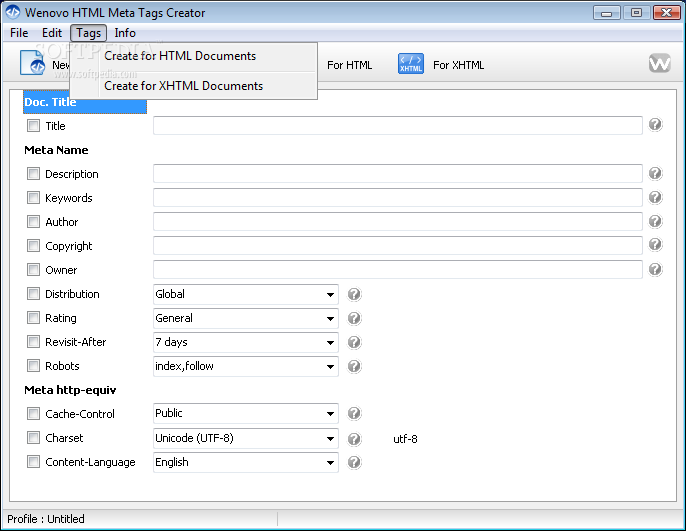Click into the Owner text field

pyautogui.click(x=398, y=269)
